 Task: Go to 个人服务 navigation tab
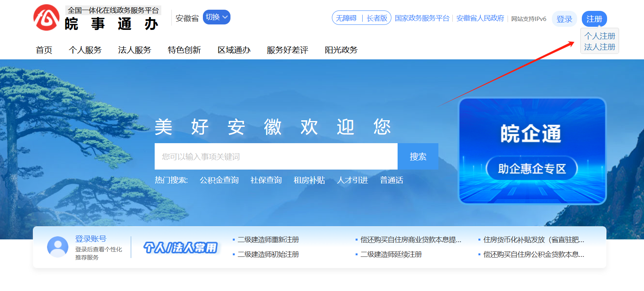[85, 50]
